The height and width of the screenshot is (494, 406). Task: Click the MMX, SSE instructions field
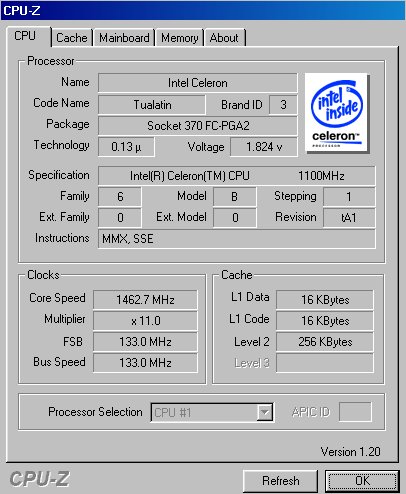237,239
